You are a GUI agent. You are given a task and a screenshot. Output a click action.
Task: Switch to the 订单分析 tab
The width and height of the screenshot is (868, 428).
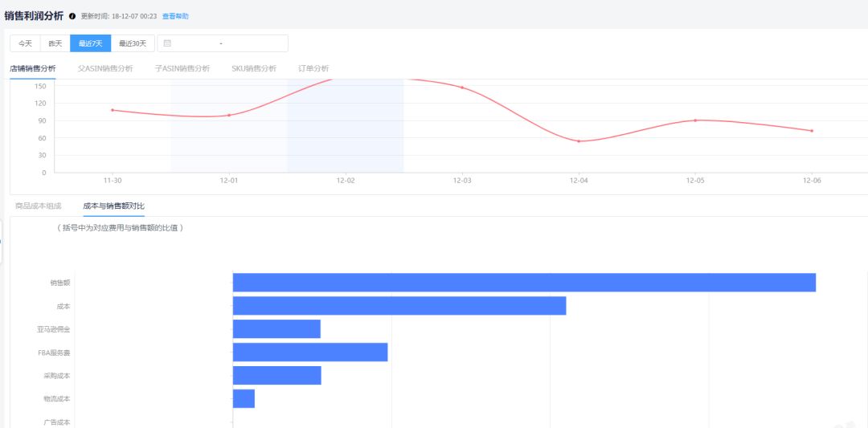pos(314,68)
